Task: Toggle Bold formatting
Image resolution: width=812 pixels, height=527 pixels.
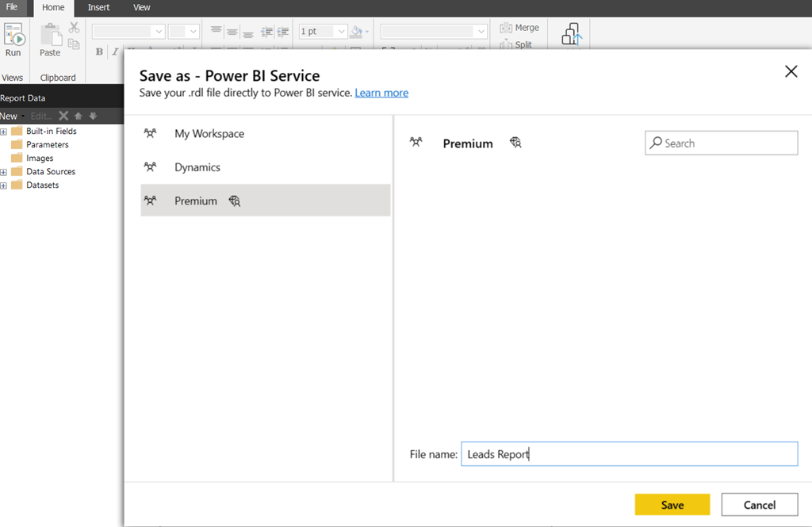Action: (99, 52)
